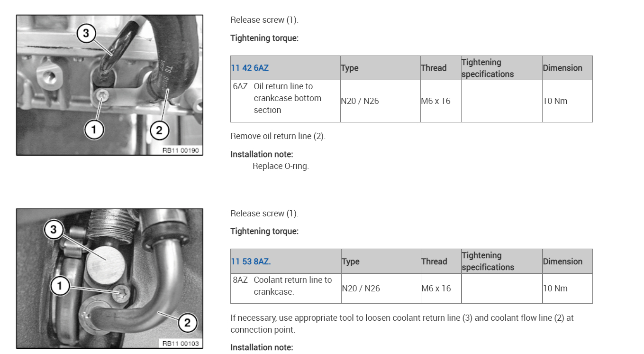Click callout 3 in oil return line photo
Screen dimensions: 644x354
click(86, 33)
